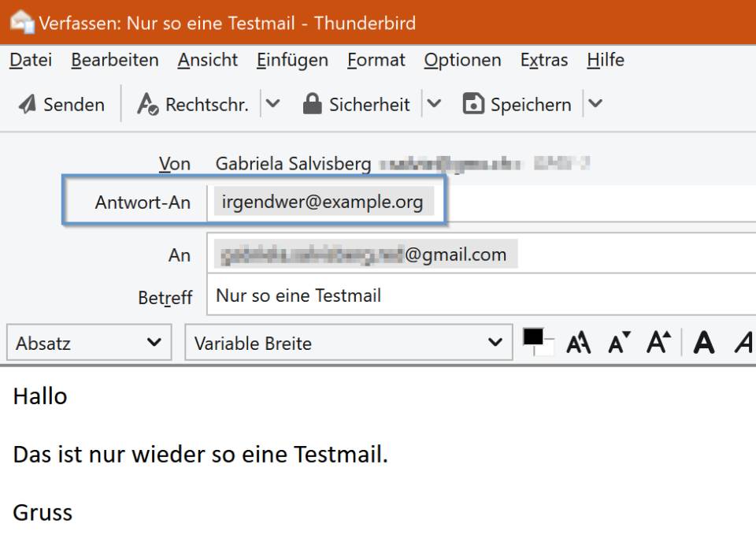The width and height of the screenshot is (756, 550).
Task: Click the Speichern button
Action: [517, 104]
